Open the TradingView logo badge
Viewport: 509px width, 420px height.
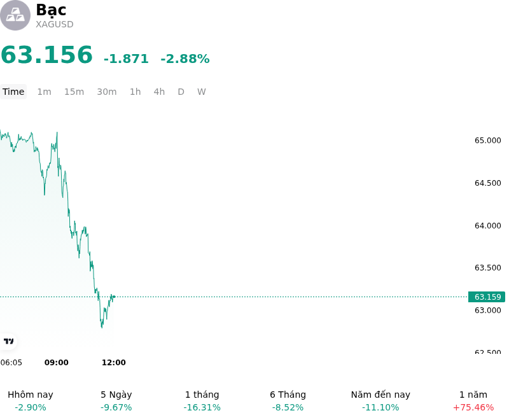(x=8, y=341)
